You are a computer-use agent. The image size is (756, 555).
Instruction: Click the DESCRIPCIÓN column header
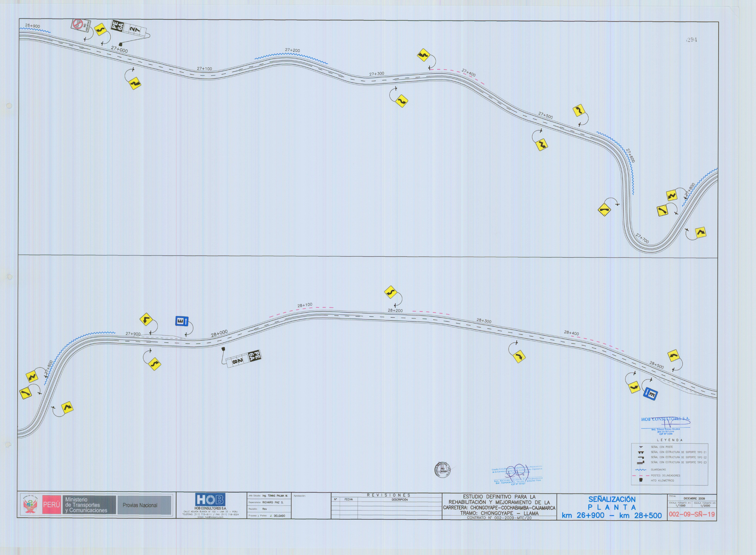coord(400,500)
